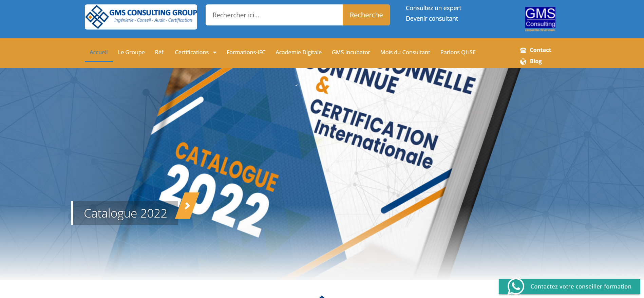This screenshot has width=644, height=298.
Task: Go to the Réf. page
Action: point(160,52)
